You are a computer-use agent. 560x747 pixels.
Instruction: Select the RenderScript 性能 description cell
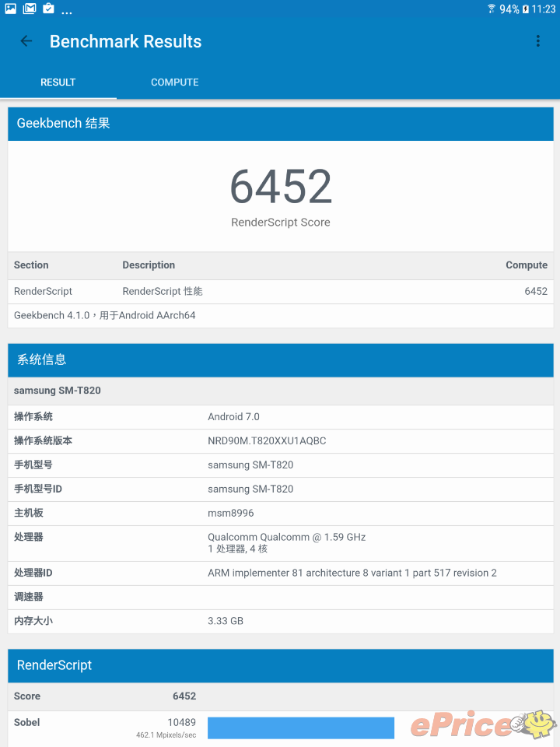pyautogui.click(x=163, y=292)
